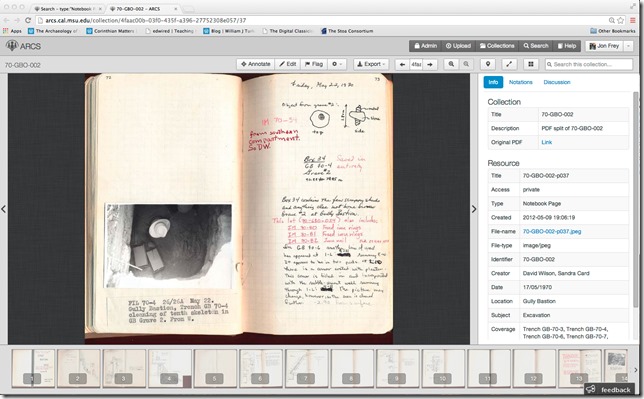
Task: Open thumbnail page 11
Action: tap(489, 368)
